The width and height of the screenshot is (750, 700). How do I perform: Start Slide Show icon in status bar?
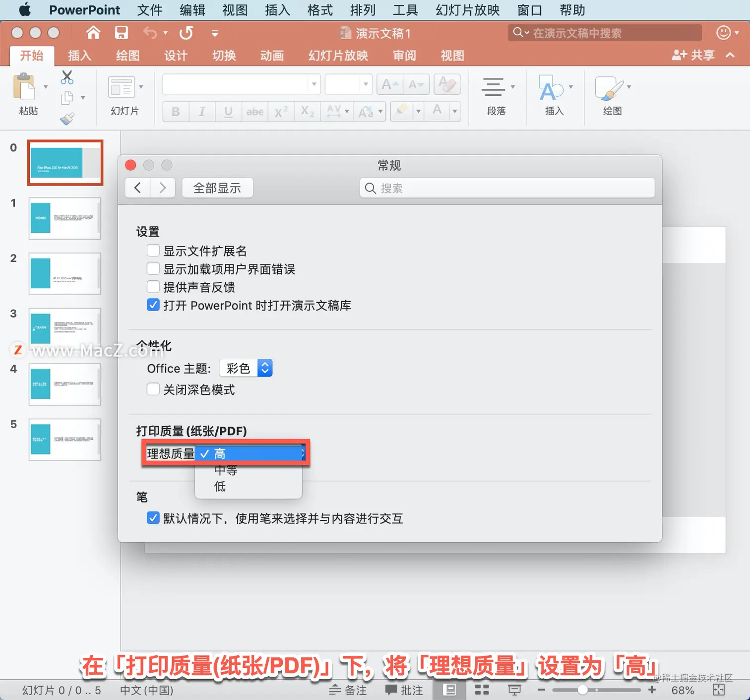coord(514,690)
